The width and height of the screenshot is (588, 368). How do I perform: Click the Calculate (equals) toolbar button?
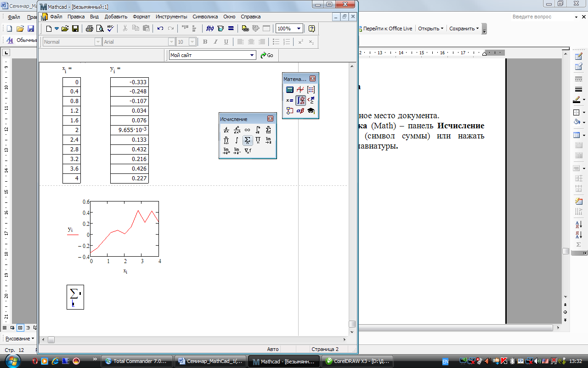pos(231,29)
